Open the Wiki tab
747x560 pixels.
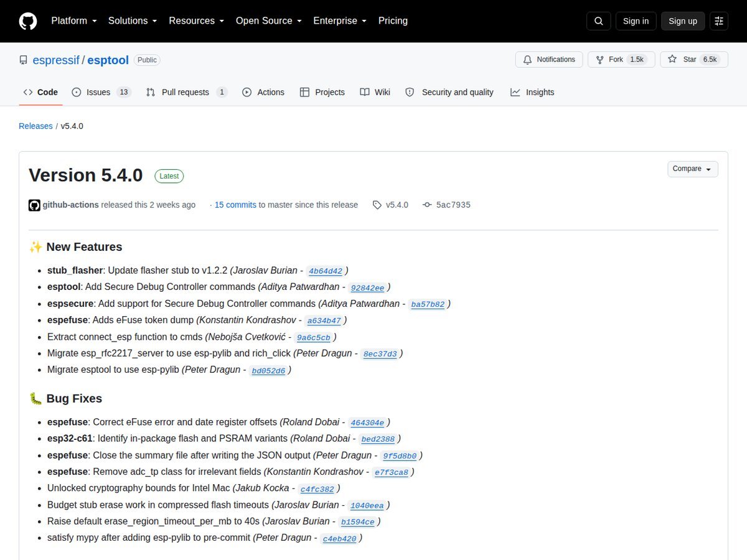[x=375, y=92]
